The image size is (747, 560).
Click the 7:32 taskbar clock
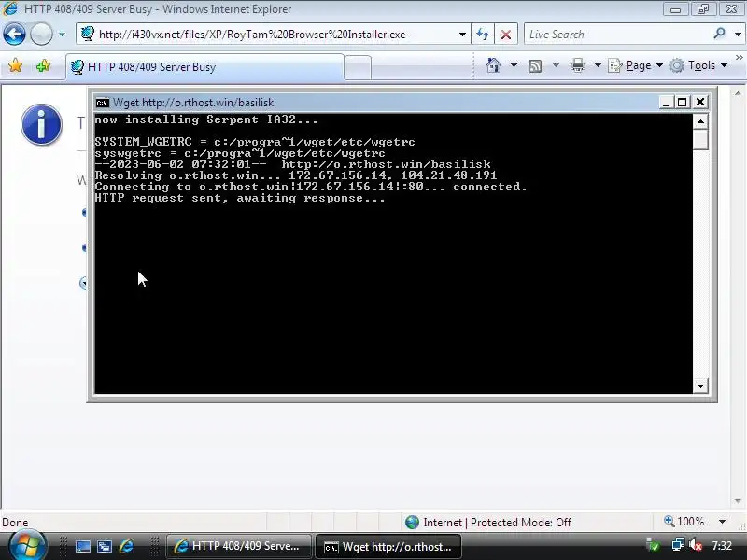click(x=722, y=546)
